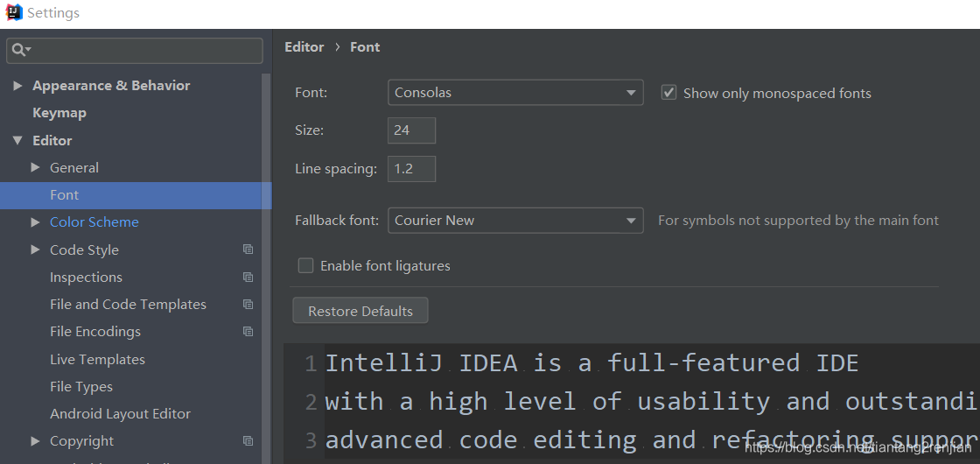Click project-level icon beside Copyright
The width and height of the screenshot is (980, 464).
(x=248, y=441)
